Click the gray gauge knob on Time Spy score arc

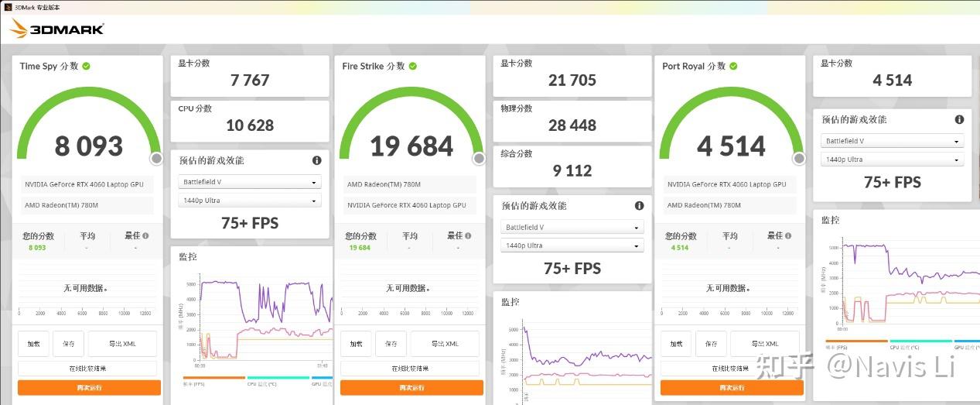(156, 159)
